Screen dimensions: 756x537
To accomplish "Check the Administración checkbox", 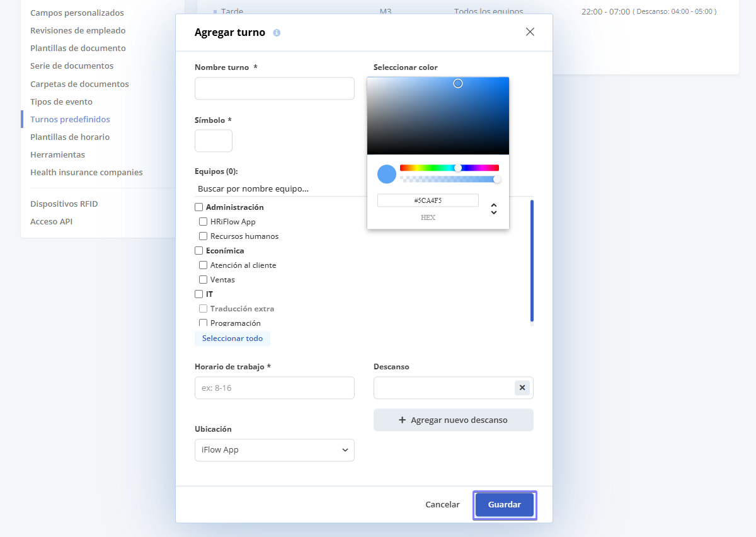I will (x=199, y=207).
